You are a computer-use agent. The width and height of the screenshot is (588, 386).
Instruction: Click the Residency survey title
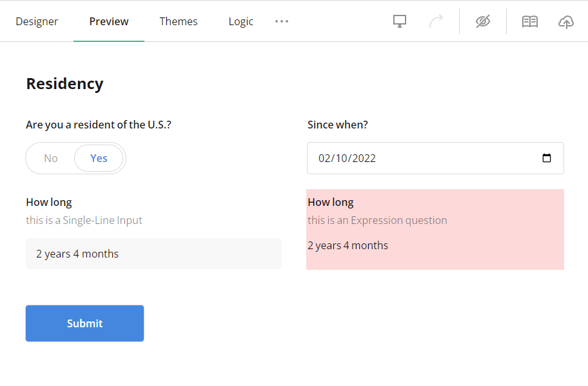point(64,83)
